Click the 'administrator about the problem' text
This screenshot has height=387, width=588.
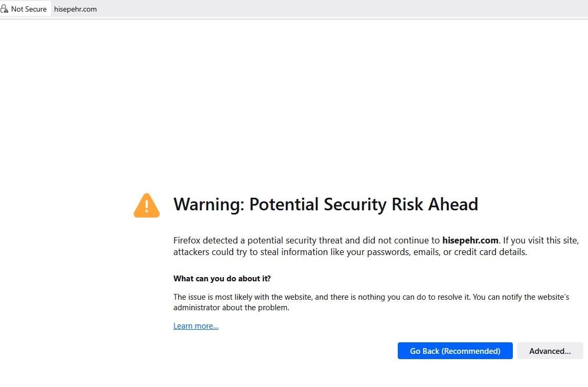click(231, 308)
